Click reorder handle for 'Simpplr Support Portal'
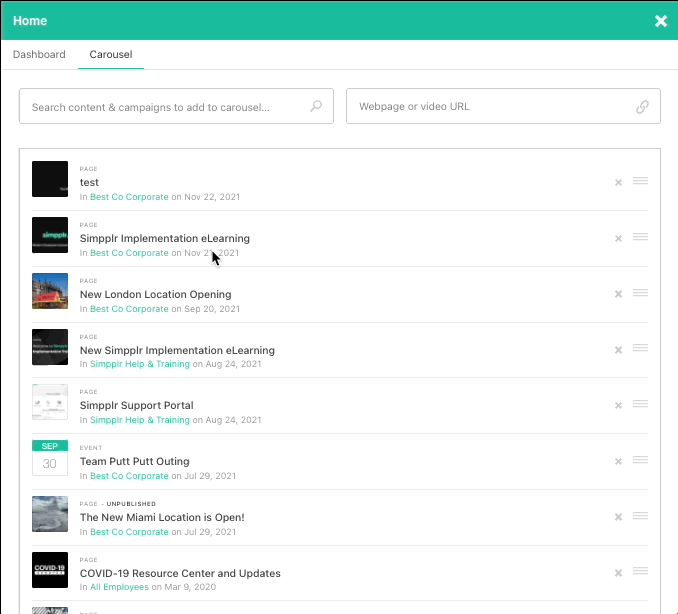The width and height of the screenshot is (678, 614). (x=640, y=404)
